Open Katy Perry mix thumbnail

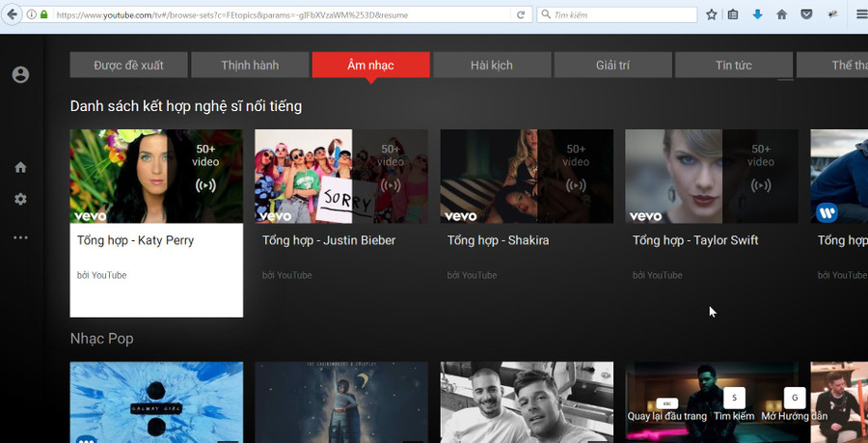(156, 176)
